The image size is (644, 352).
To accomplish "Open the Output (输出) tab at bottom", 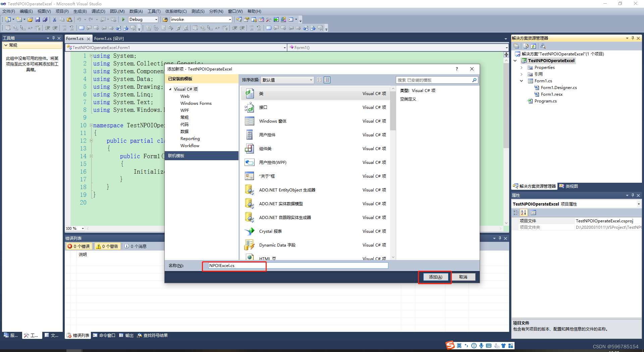I will [126, 335].
